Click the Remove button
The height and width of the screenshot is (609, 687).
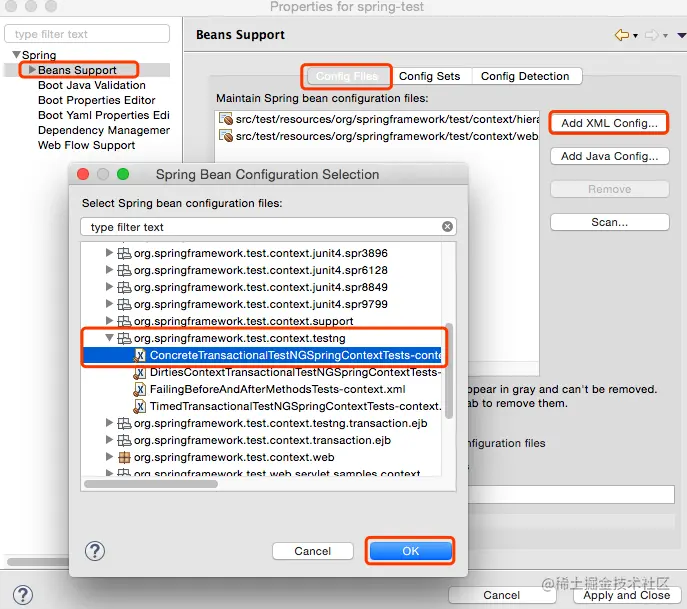tap(609, 189)
